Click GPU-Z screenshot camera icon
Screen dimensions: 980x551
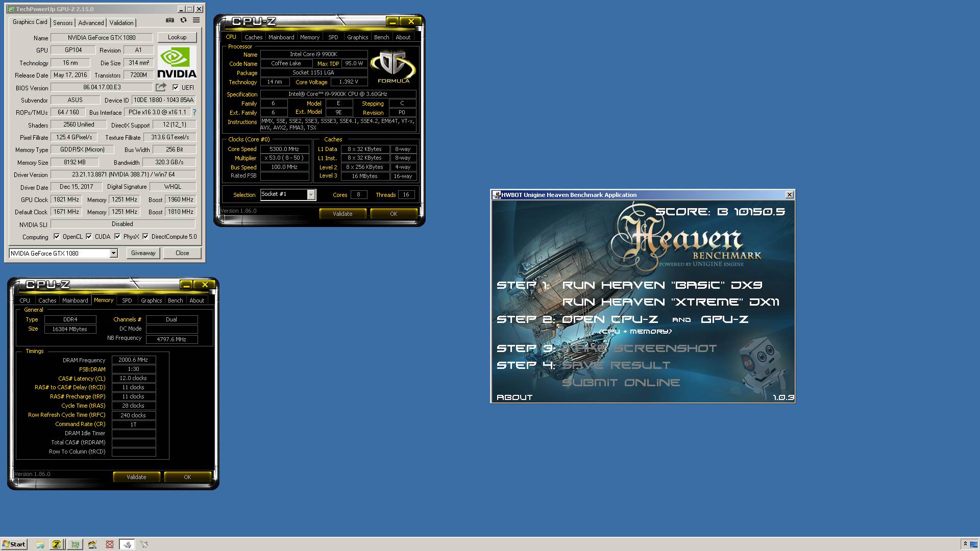coord(169,20)
